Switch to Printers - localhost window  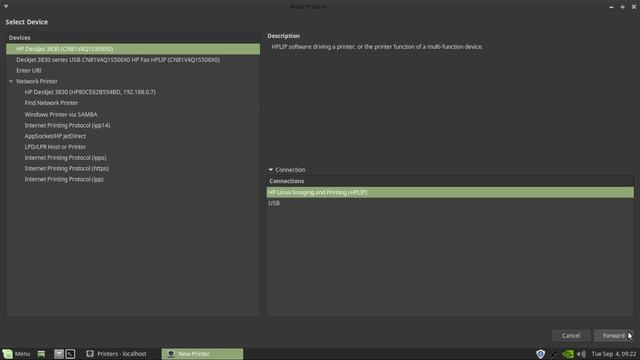tap(117, 354)
